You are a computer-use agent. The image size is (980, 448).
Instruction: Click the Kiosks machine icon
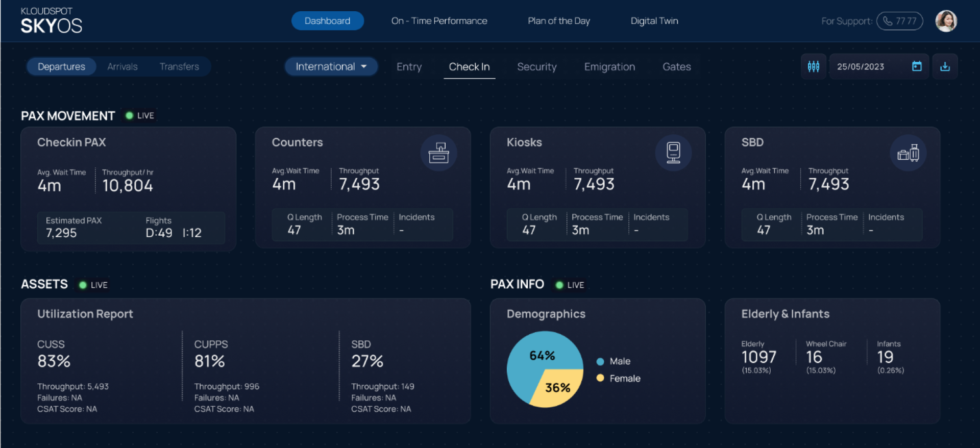click(673, 153)
